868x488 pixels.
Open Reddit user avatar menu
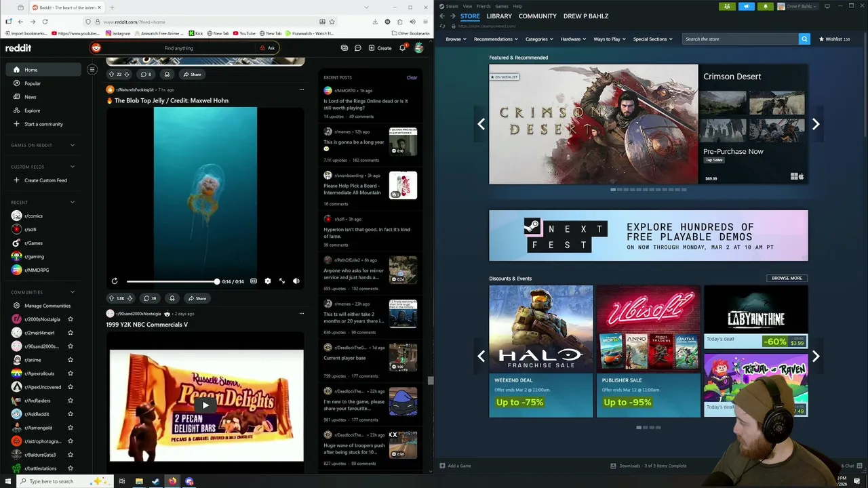click(419, 48)
